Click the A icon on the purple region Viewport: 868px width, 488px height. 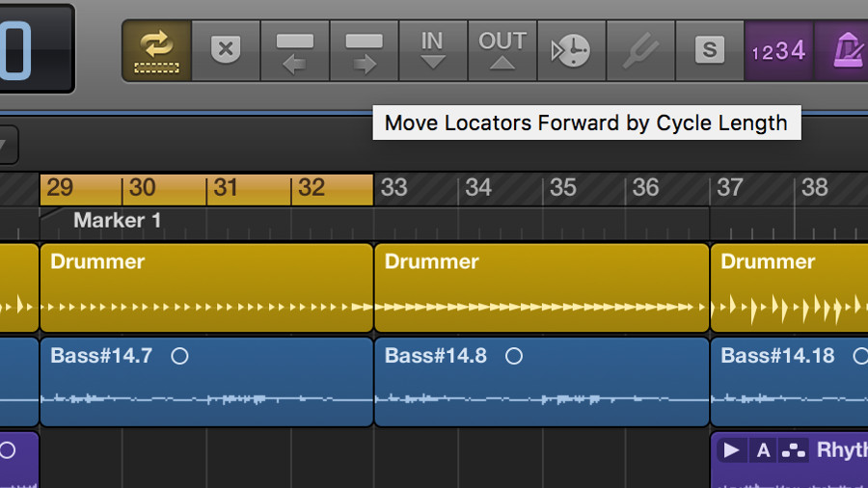763,450
